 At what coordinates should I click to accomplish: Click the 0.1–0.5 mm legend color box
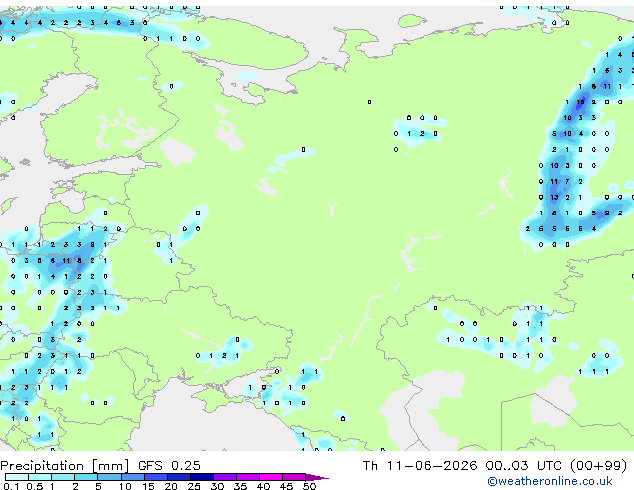[17, 477]
